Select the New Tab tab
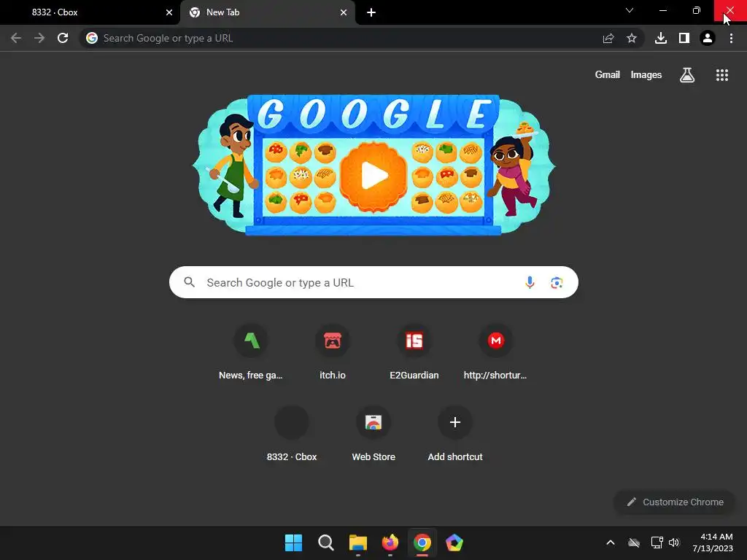This screenshot has width=747, height=560. 267,12
